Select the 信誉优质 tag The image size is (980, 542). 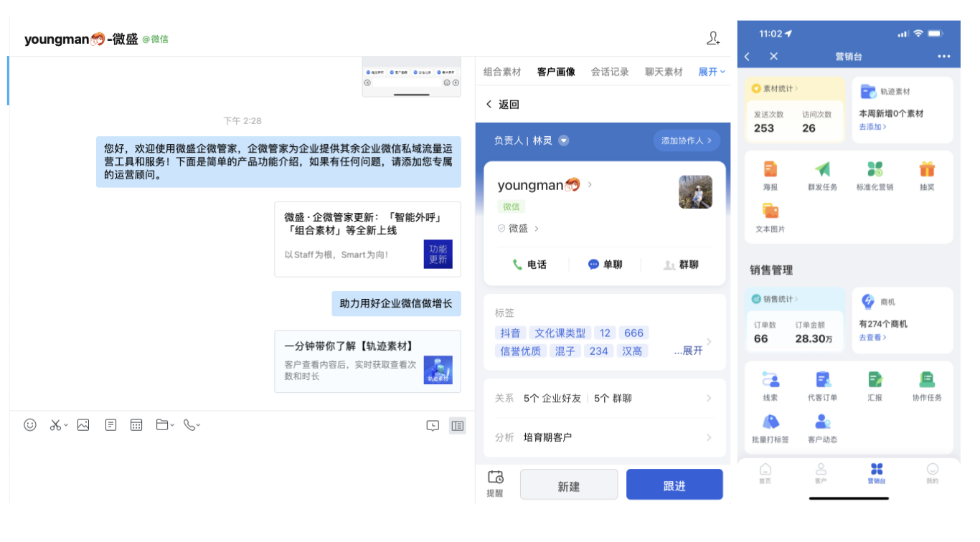[520, 351]
